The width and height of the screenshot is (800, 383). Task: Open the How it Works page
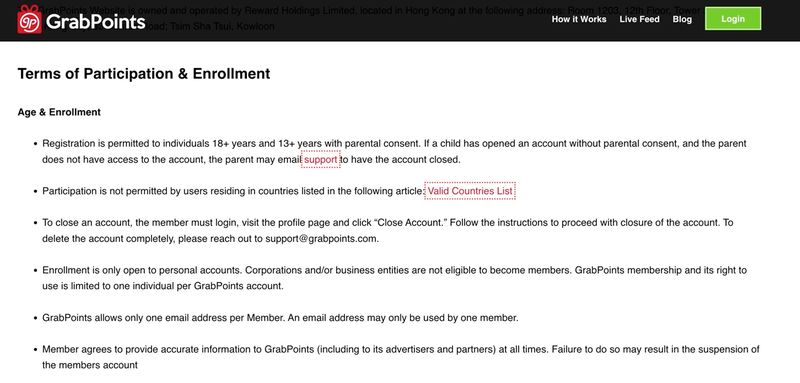tap(579, 19)
